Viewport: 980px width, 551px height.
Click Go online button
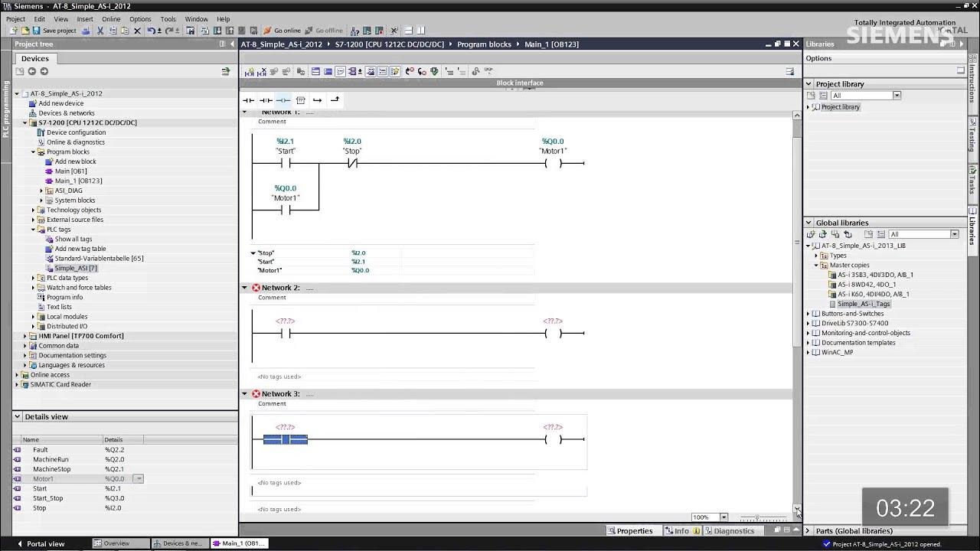pos(282,31)
